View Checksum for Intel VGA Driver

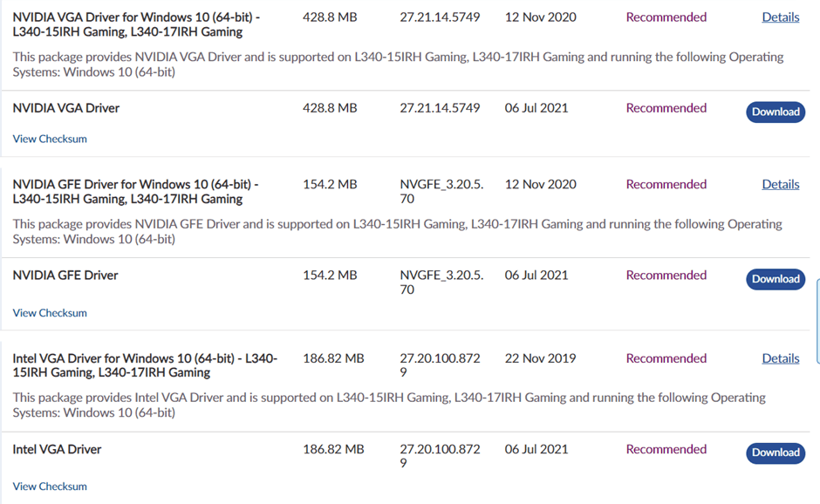pos(50,487)
